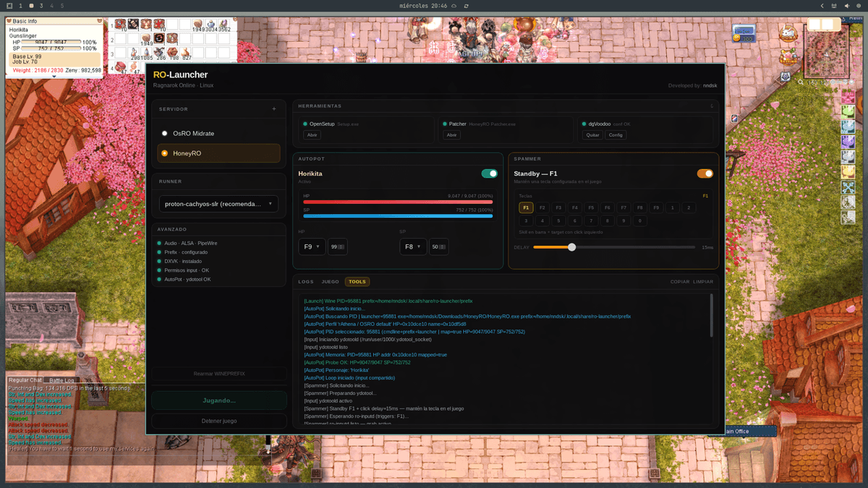868x488 pixels.
Task: Click the yellow buff icon on right bar
Action: click(x=848, y=172)
